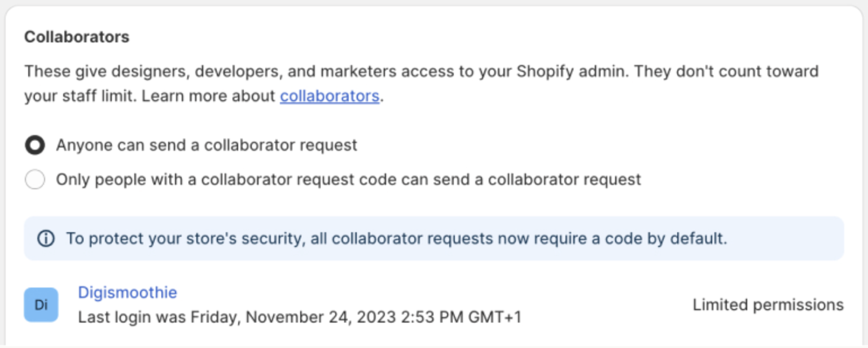
Task: Click empty space right of Collaborators heading
Action: [x=451, y=37]
